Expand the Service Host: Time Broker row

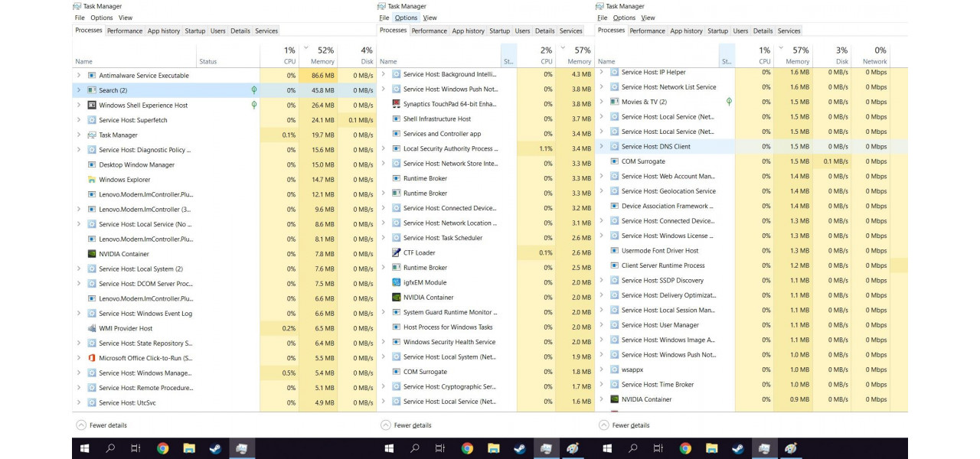pos(602,385)
